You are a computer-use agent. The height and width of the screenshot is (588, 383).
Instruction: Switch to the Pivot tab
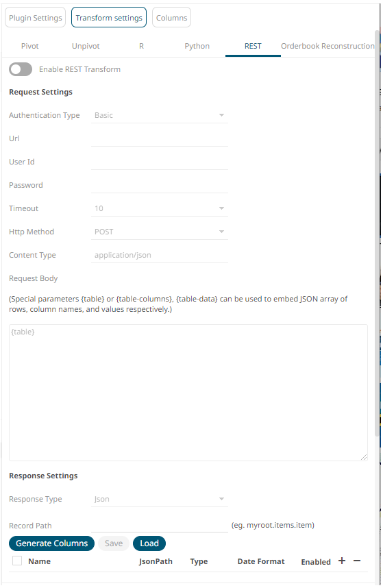point(30,46)
